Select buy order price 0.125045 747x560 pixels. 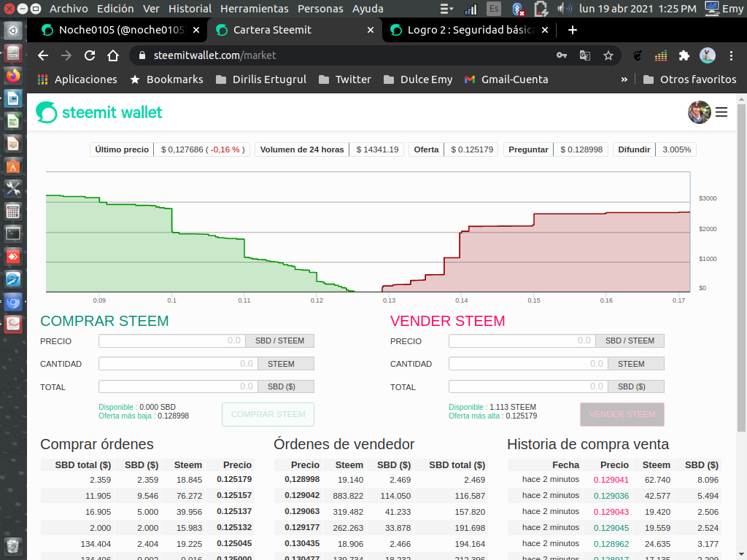point(234,543)
